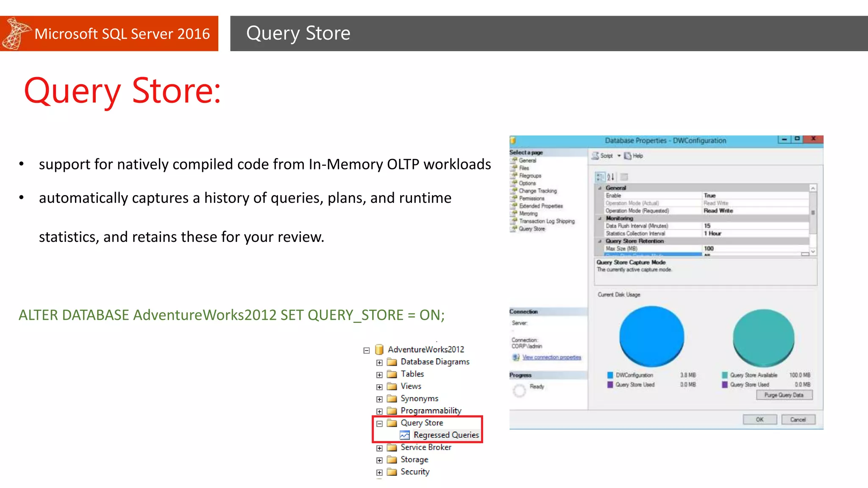Click the blue DWConfiguration pie chart
This screenshot has width=868, height=488.
pos(651,336)
